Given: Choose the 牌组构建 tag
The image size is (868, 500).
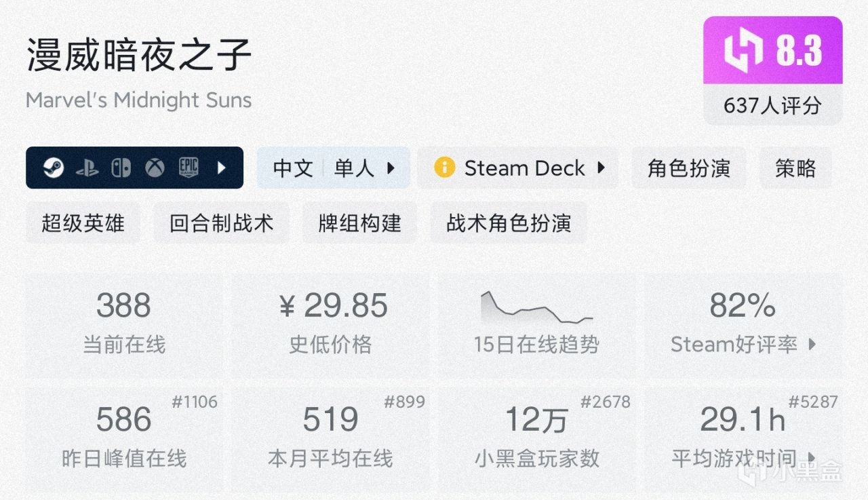Looking at the screenshot, I should pos(359,223).
